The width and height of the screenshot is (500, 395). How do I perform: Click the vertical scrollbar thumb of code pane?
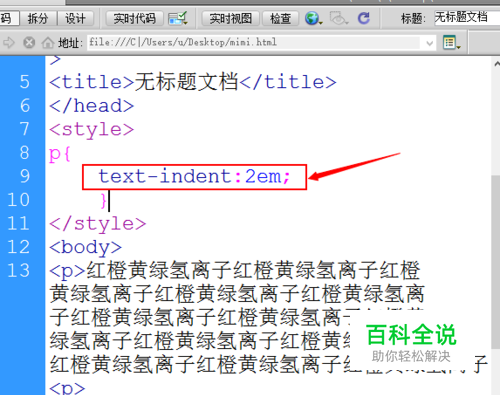click(x=495, y=262)
